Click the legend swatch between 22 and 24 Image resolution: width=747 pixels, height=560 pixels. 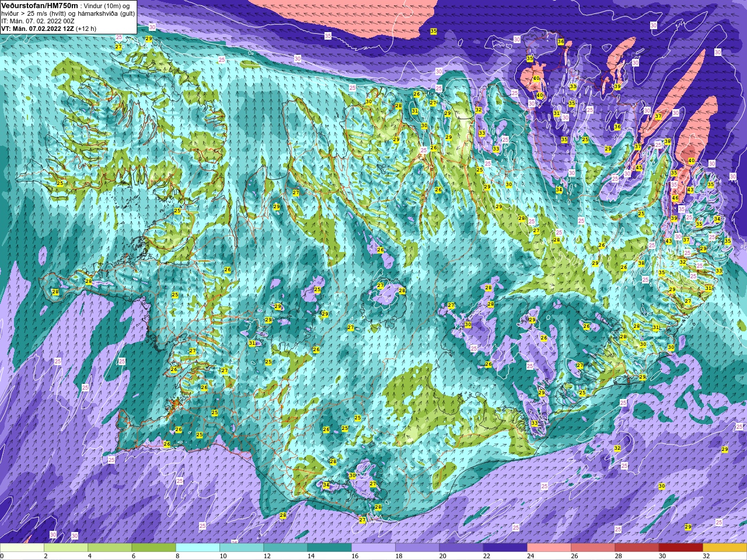505,548
